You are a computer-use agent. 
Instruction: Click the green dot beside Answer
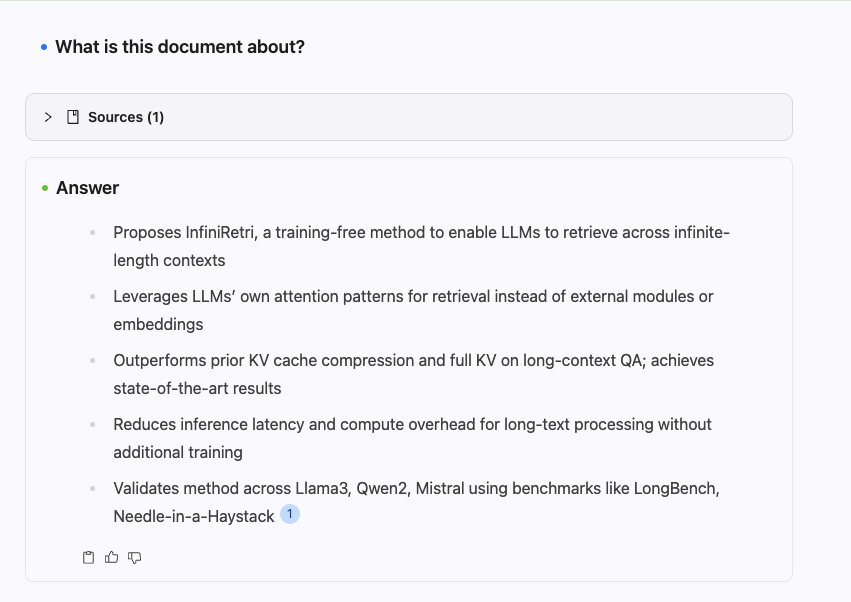click(x=45, y=188)
